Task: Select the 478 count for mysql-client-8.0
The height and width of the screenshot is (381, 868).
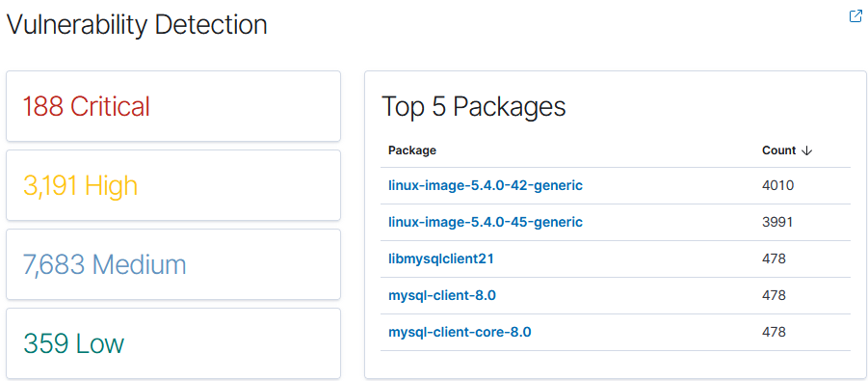Action: tap(774, 295)
